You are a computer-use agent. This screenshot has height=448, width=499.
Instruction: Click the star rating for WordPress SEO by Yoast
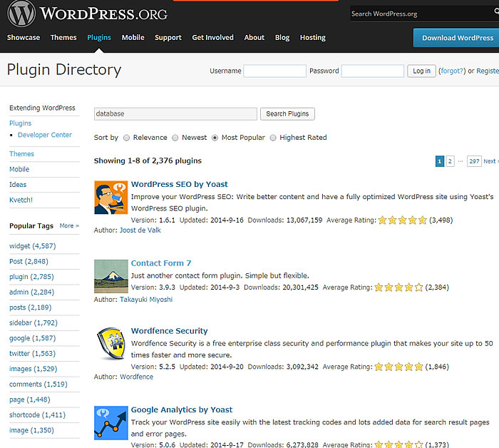pos(402,220)
